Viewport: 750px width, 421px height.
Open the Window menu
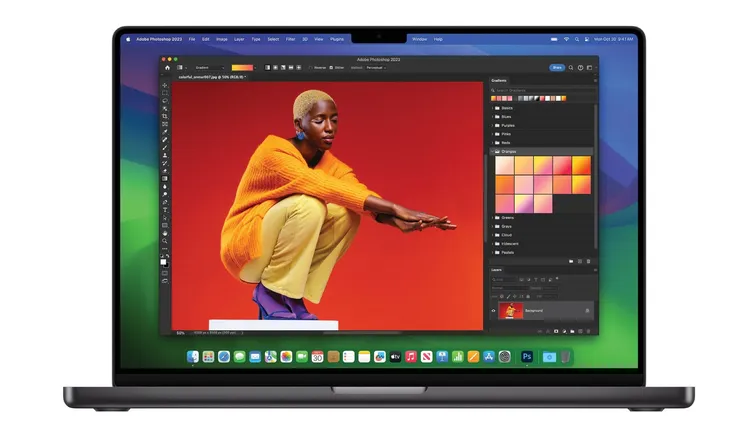coord(419,39)
